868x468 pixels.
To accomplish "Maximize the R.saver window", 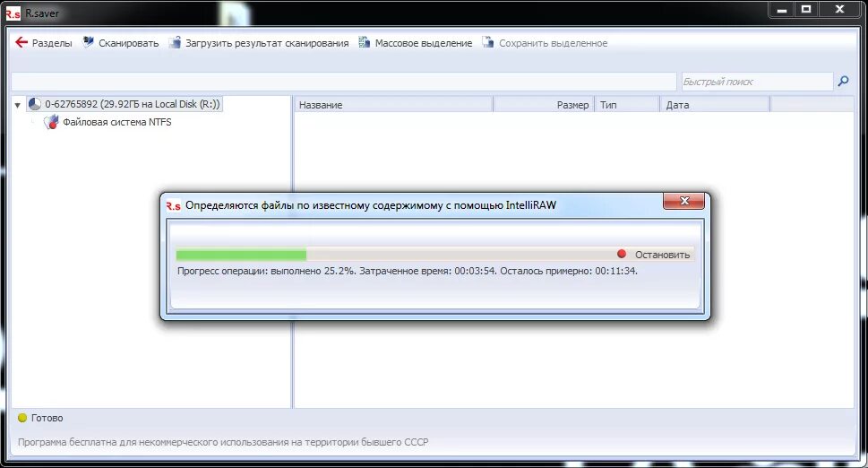I will pos(806,10).
